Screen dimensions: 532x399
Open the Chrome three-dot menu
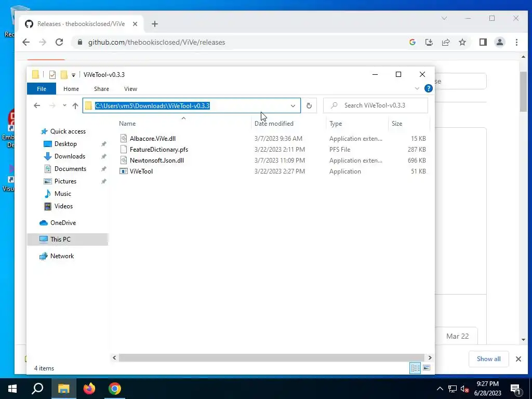click(x=516, y=42)
